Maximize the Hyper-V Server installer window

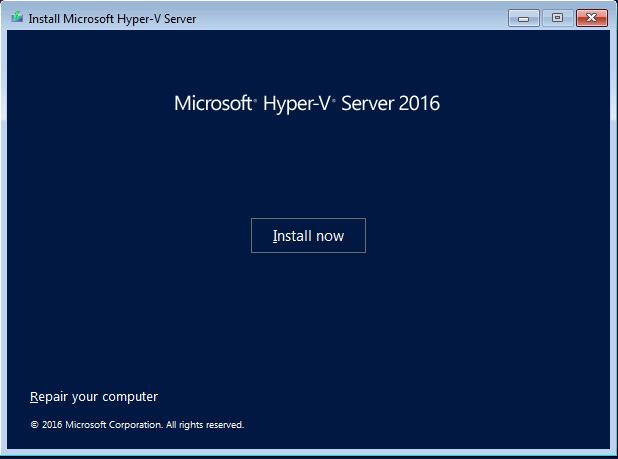pos(557,18)
